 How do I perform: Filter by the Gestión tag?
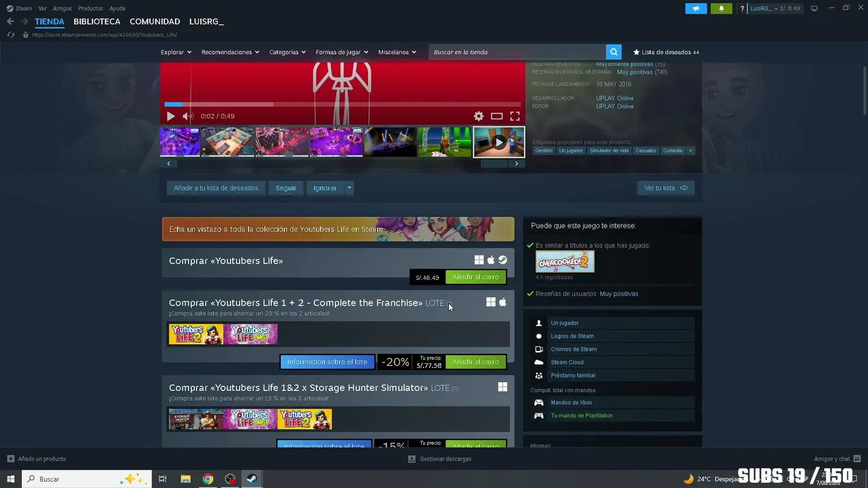click(544, 150)
